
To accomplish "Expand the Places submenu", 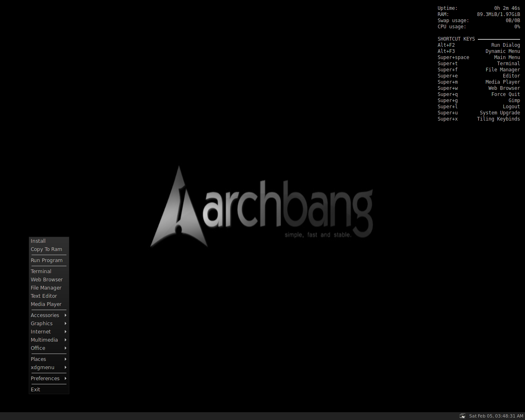I will coord(49,359).
